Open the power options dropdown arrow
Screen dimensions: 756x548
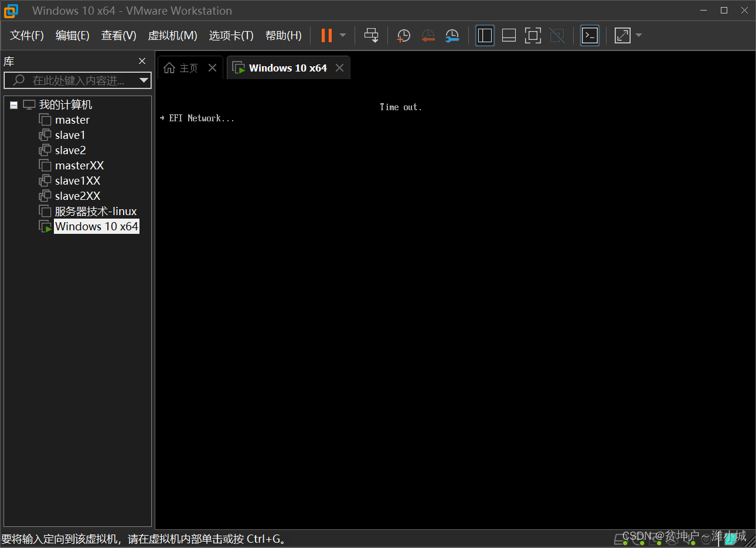point(343,35)
